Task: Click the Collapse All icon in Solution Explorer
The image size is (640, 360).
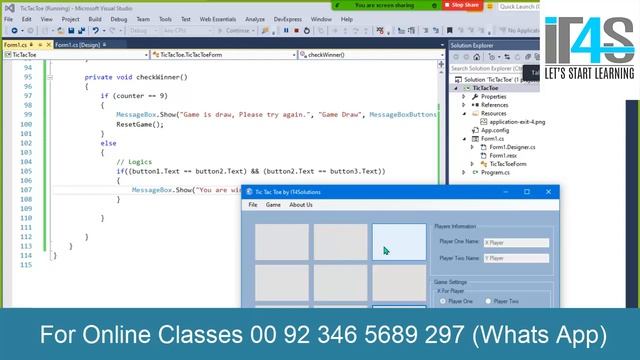Action: point(528,57)
